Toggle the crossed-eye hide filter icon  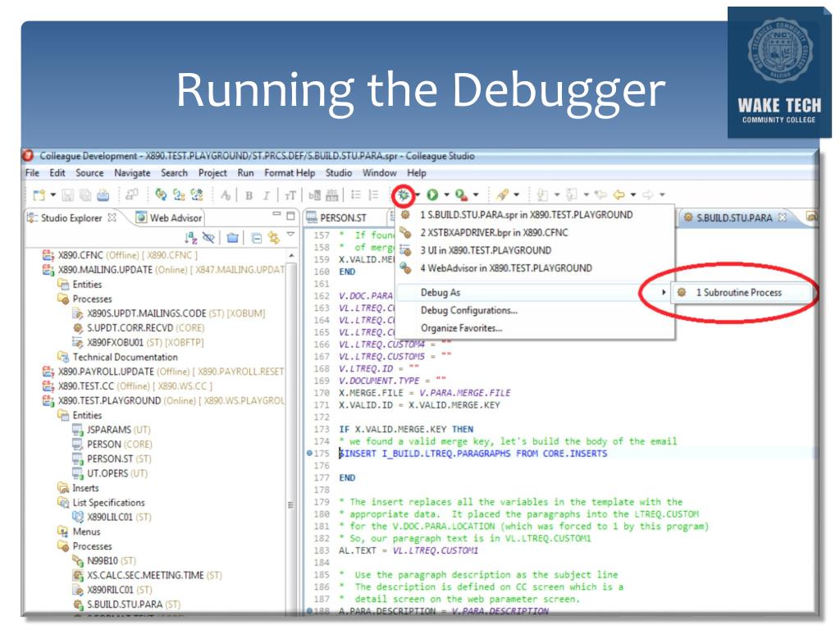(209, 237)
